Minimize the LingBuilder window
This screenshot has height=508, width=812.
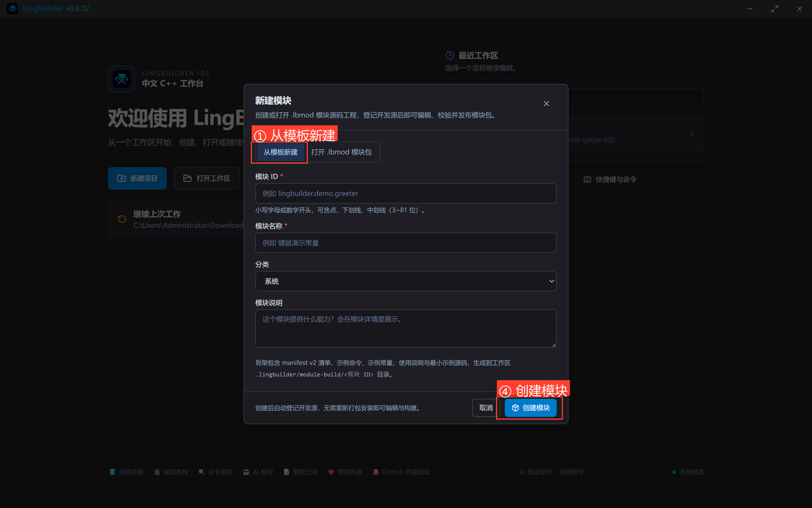[750, 9]
